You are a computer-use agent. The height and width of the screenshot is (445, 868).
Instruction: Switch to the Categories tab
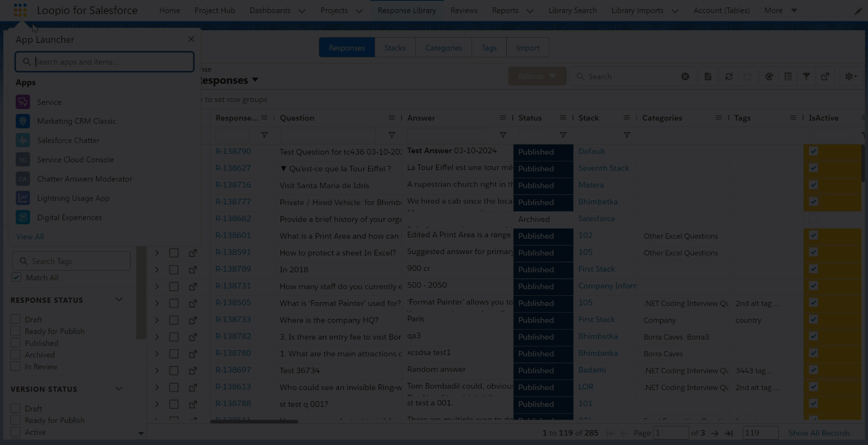click(x=444, y=47)
